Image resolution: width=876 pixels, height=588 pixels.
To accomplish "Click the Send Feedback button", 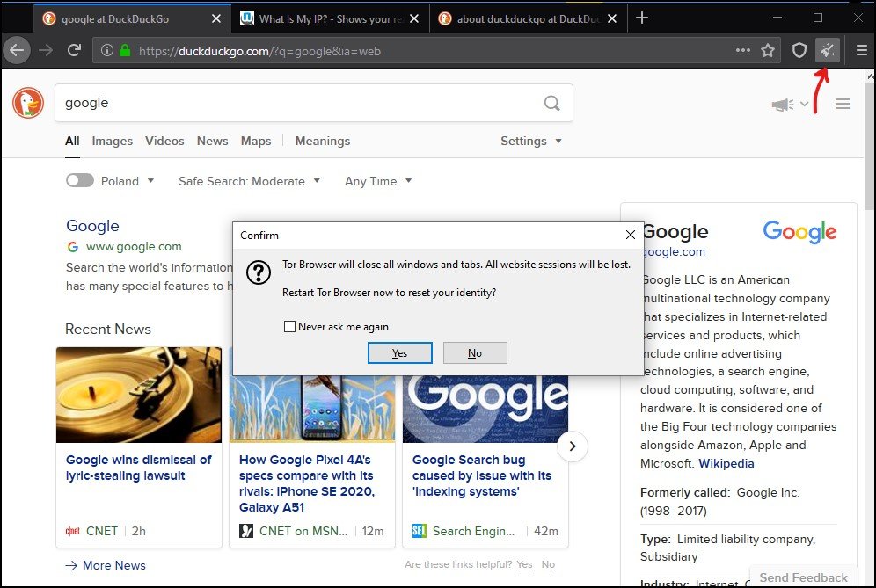I will pos(803,577).
